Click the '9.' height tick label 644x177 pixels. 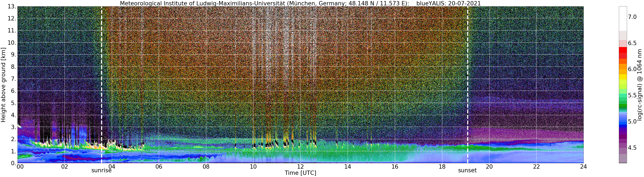click(13, 55)
